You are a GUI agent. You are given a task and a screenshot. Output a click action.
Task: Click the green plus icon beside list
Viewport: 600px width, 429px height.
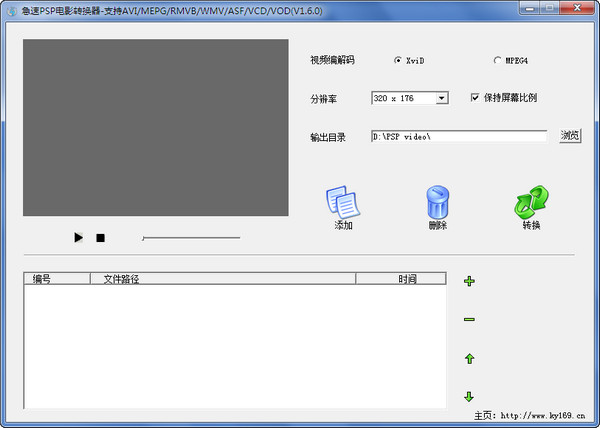point(469,282)
